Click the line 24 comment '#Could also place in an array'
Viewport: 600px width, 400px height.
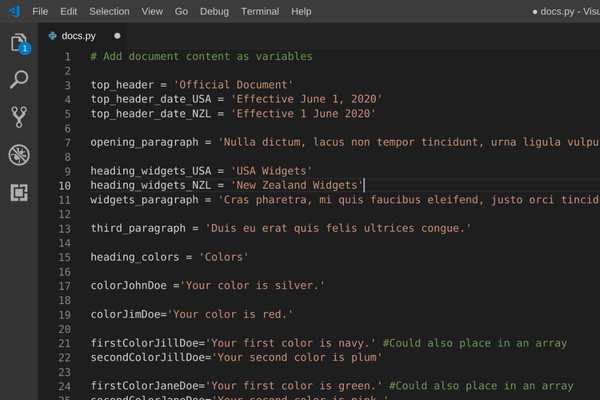click(x=481, y=386)
